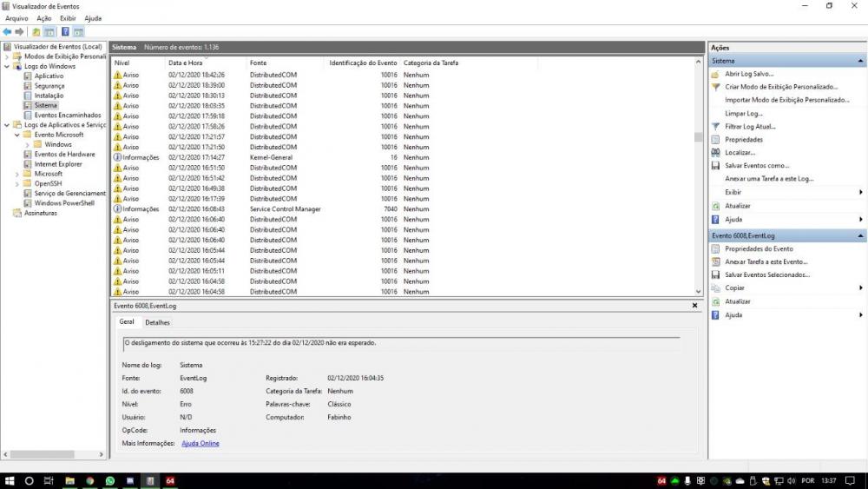Click the forward arrow toolbar icon
Image resolution: width=868 pixels, height=489 pixels.
(x=19, y=31)
